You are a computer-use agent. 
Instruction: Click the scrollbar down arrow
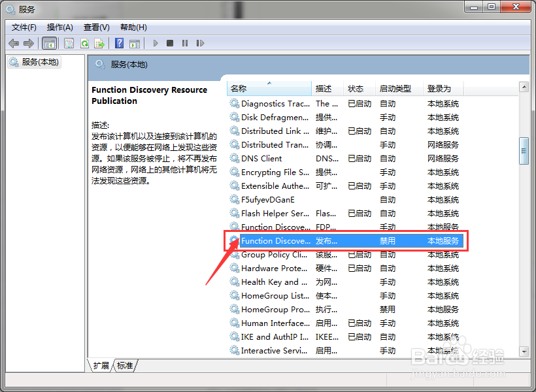[524, 351]
